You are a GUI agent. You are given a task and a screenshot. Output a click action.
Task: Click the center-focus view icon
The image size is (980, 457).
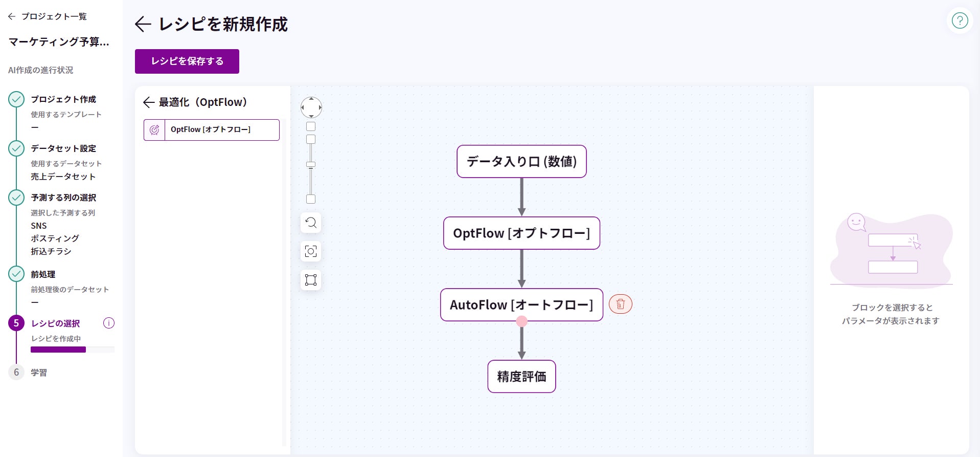[311, 251]
